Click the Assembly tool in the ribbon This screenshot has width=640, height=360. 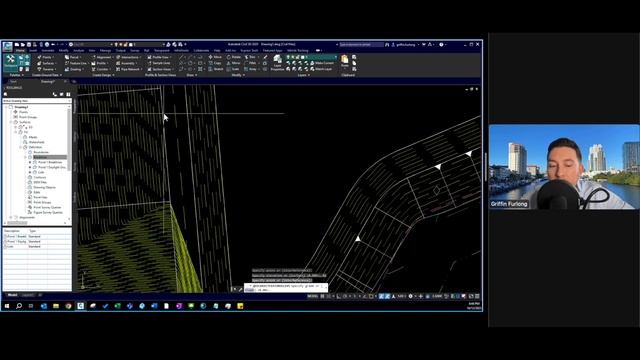click(x=127, y=63)
